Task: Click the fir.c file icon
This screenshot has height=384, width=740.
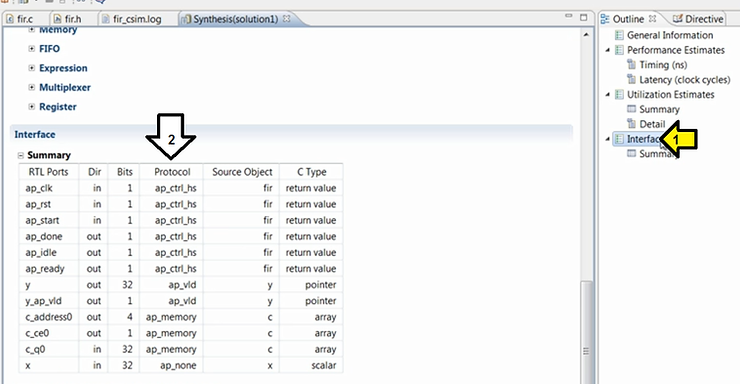Action: point(10,19)
